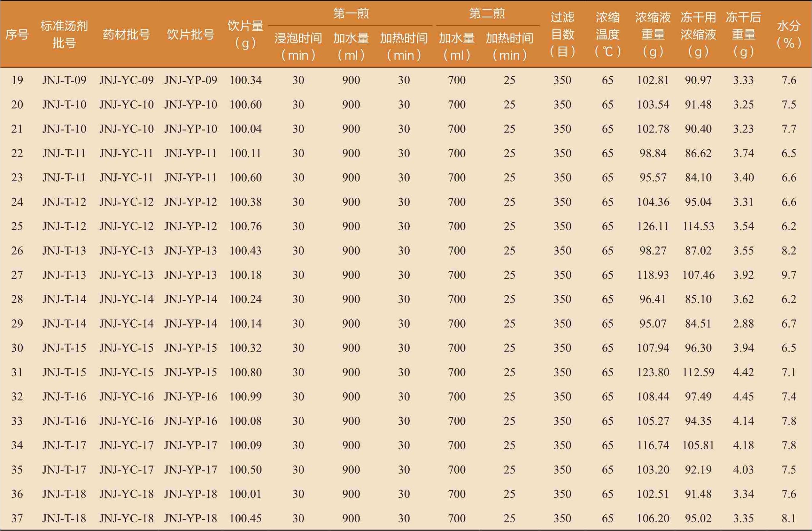The image size is (812, 531).
Task: Select value 102.51 in row 36
Action: coord(653,494)
